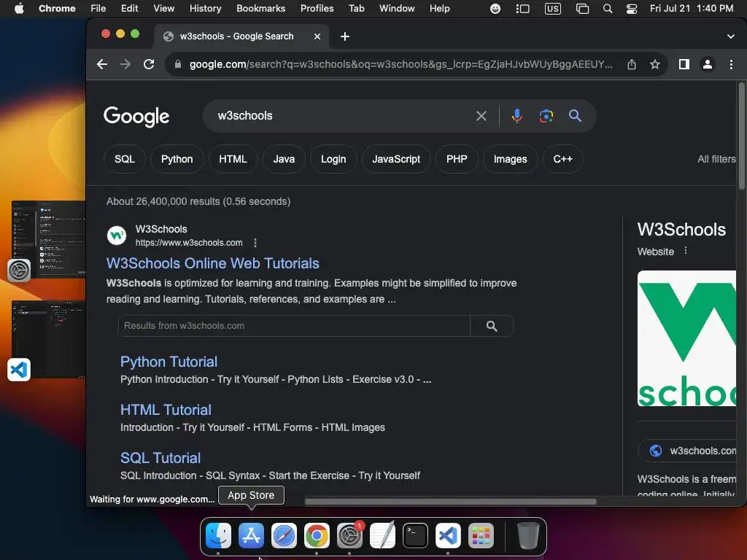Open TextEdit from the Dock

click(x=382, y=536)
